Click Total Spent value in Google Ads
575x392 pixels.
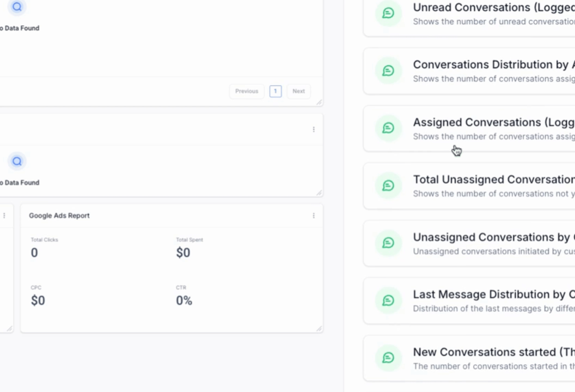[x=183, y=253]
